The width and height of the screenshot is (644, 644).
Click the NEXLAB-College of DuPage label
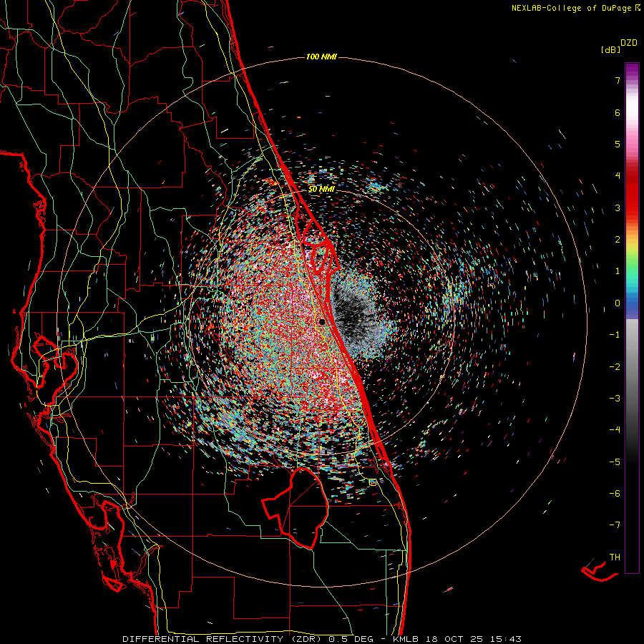[x=575, y=8]
